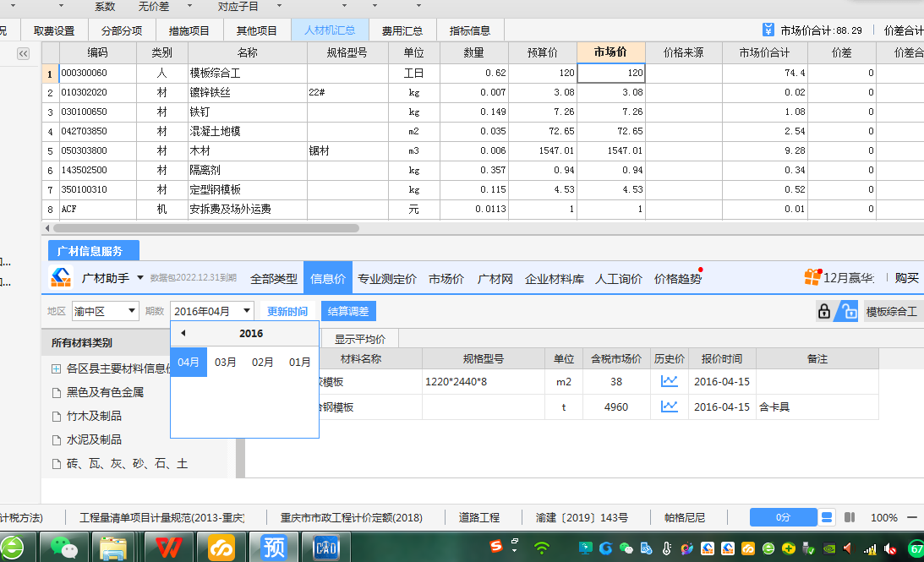Click the page icon beside 水泥及制品
The width and height of the screenshot is (924, 562).
(x=57, y=440)
